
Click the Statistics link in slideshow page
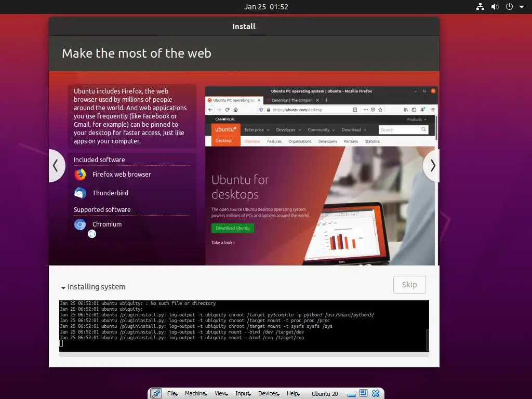(x=372, y=141)
